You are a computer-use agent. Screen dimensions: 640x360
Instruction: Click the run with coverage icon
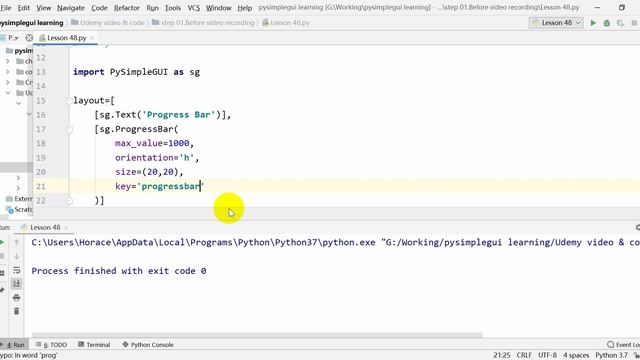[x=620, y=23]
